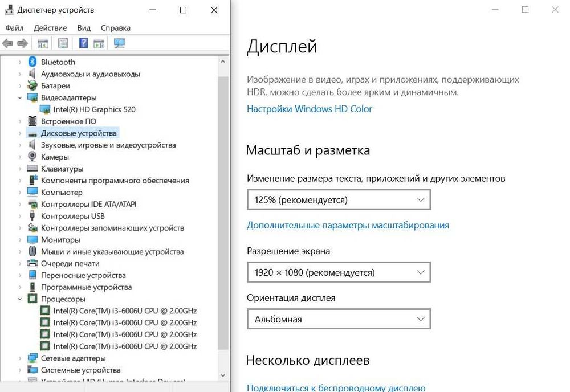Select the Мыши и иные указывающие устройства label
This screenshot has width=570, height=392.
112,251
